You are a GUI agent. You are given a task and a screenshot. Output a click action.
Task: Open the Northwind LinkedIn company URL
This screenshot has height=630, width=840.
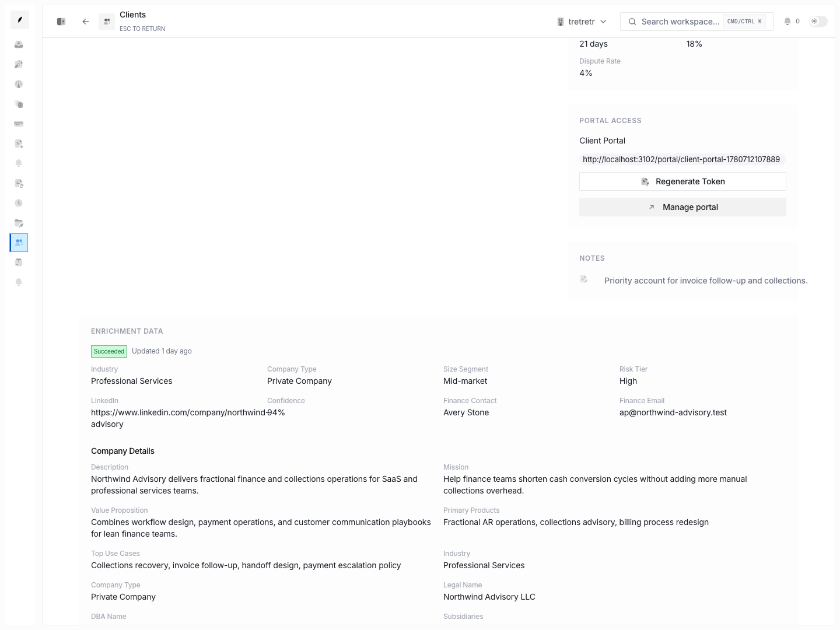pyautogui.click(x=178, y=418)
